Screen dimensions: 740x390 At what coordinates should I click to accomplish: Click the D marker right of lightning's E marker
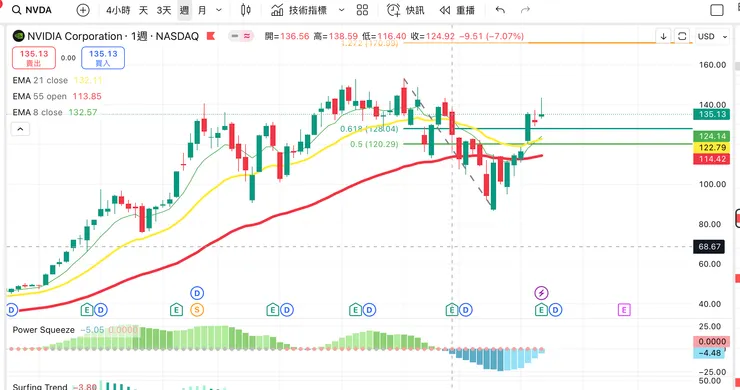(x=555, y=310)
